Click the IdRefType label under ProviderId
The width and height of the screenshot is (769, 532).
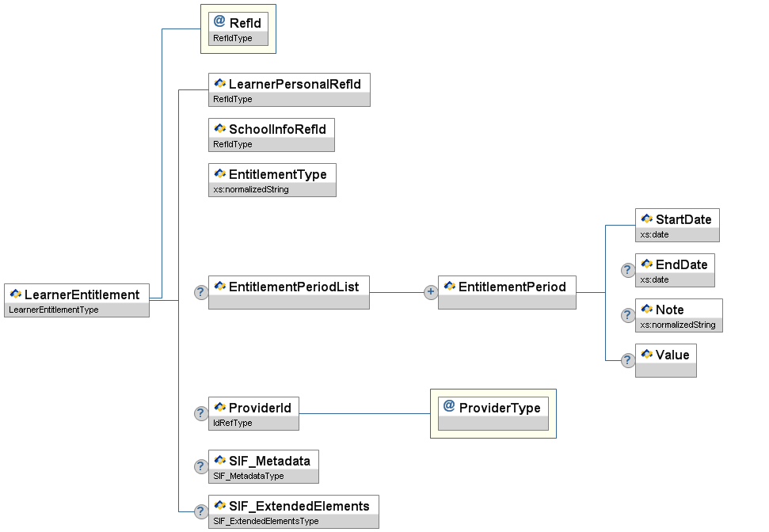click(233, 423)
